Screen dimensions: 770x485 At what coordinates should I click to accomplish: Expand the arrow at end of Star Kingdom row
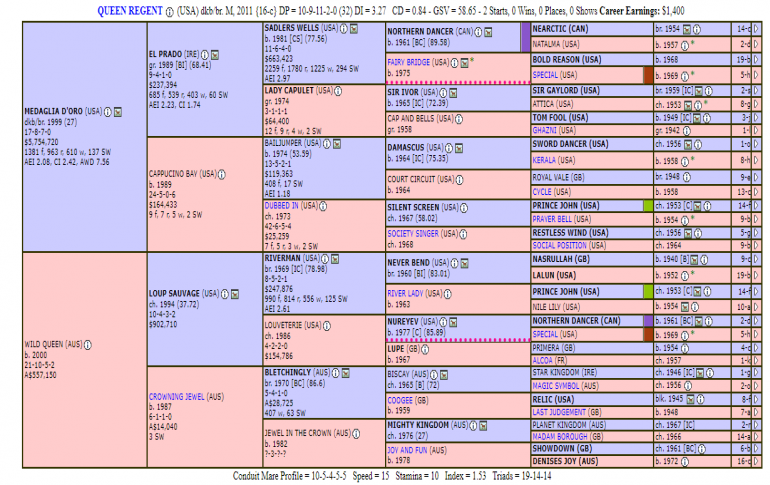coord(756,373)
